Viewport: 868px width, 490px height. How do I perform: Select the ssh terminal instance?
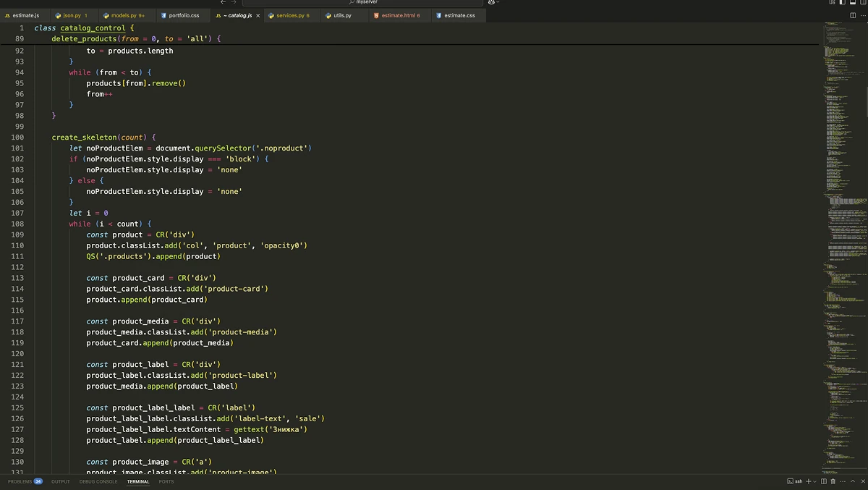(795, 481)
